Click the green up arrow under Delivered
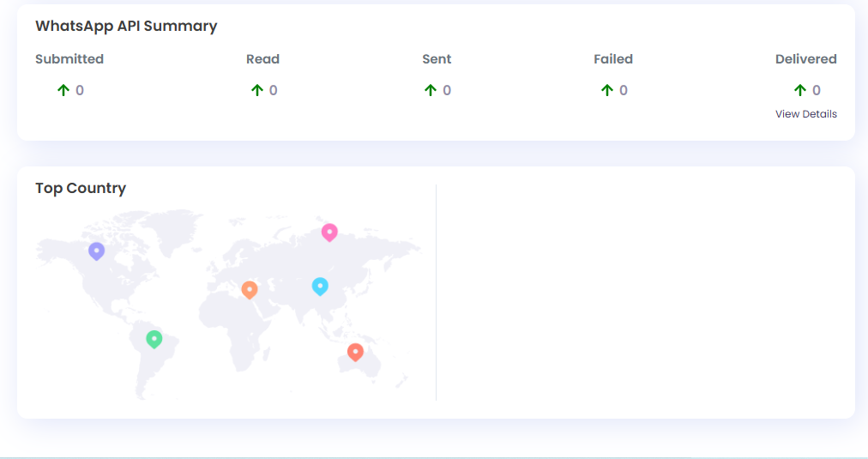Image resolution: width=868 pixels, height=459 pixels. pos(800,90)
